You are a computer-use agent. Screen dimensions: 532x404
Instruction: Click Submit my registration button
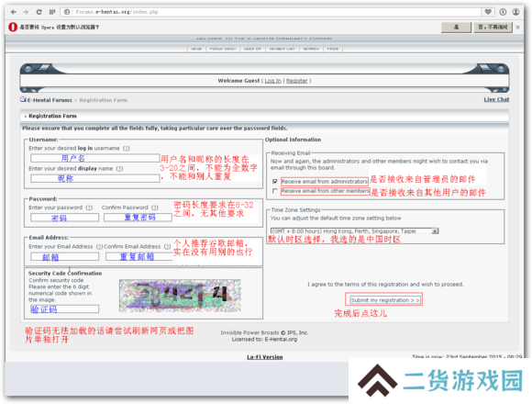coord(384,300)
